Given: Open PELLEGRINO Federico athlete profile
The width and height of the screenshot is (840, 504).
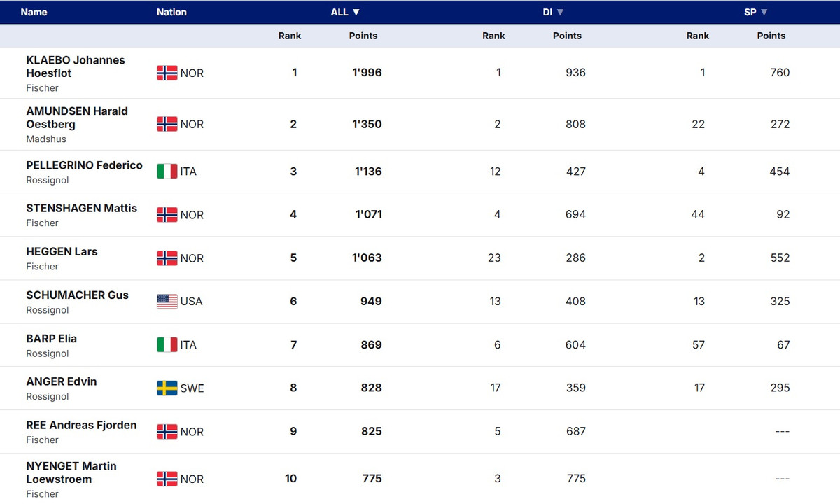Looking at the screenshot, I should pyautogui.click(x=84, y=165).
